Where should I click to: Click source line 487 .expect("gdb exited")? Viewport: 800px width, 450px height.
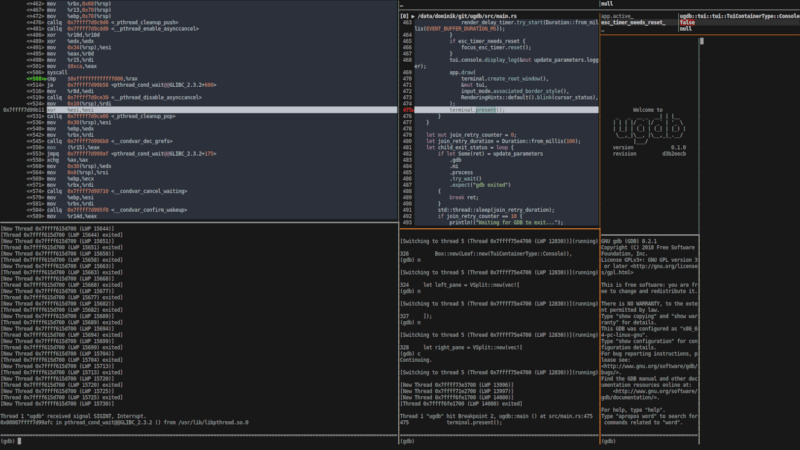(x=480, y=185)
